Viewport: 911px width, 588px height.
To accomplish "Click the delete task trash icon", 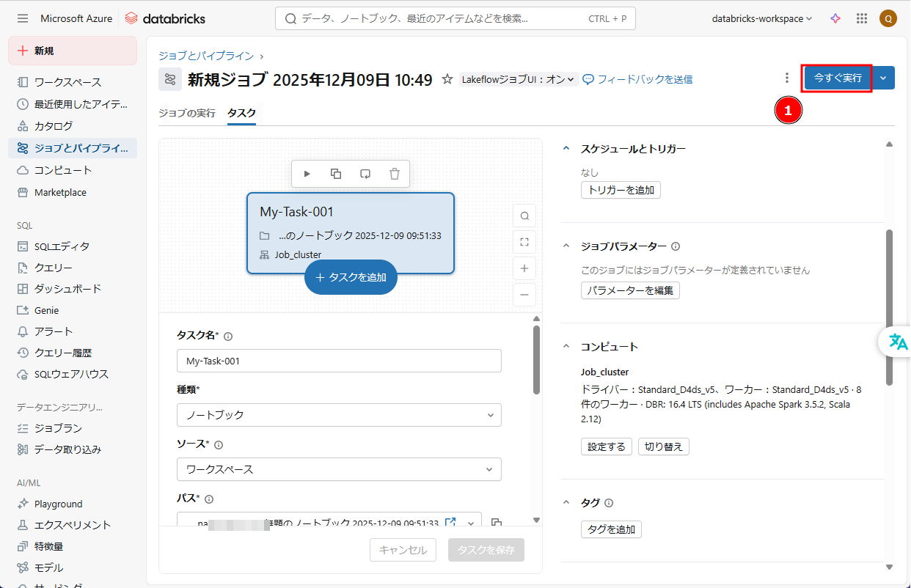I will (395, 174).
